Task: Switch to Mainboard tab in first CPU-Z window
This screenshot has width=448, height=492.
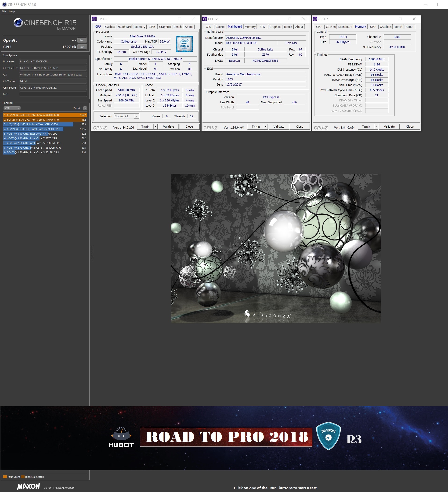Action: (x=125, y=27)
